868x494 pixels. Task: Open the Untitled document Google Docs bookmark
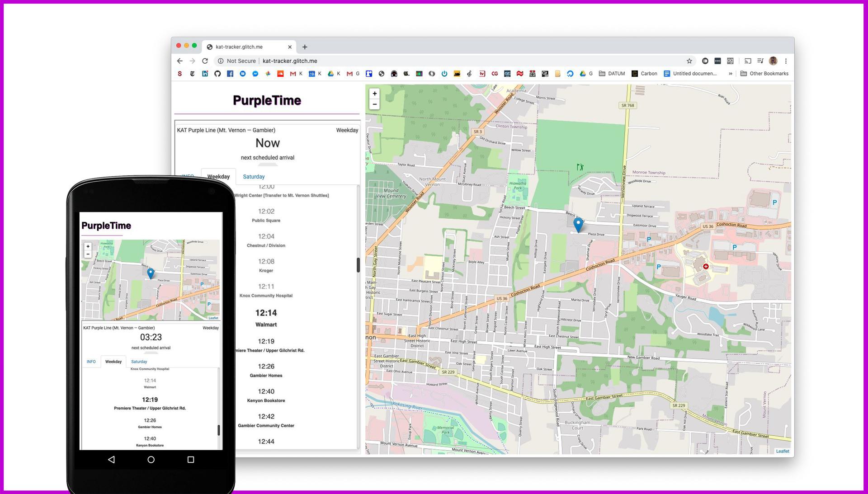[x=692, y=73]
